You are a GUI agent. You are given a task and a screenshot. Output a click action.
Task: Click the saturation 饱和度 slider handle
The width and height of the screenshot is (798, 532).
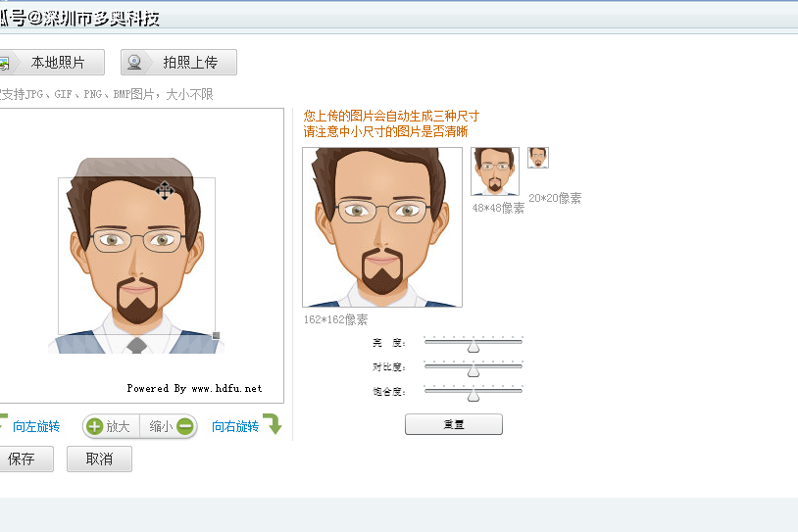click(474, 395)
